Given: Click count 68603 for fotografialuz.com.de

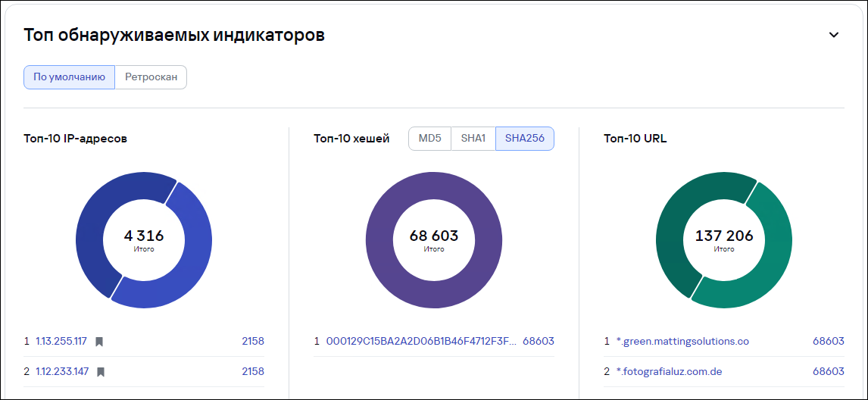Looking at the screenshot, I should click(x=829, y=372).
